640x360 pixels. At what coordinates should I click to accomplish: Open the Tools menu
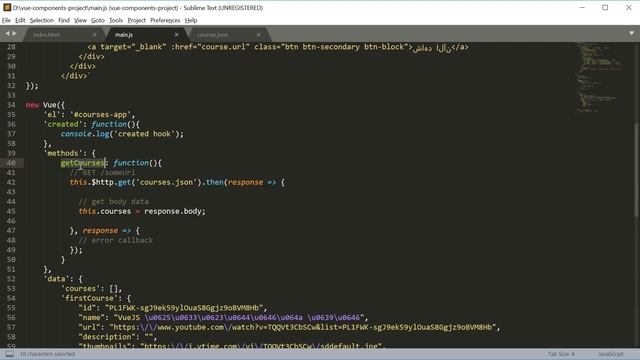[x=116, y=20]
